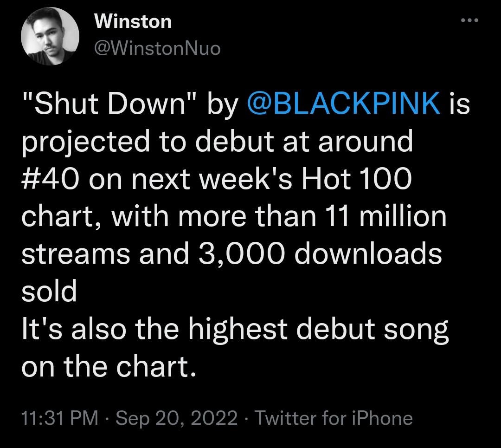Screen dimensions: 501x448
Task: Click the final line on the chart
Action: pos(107,366)
